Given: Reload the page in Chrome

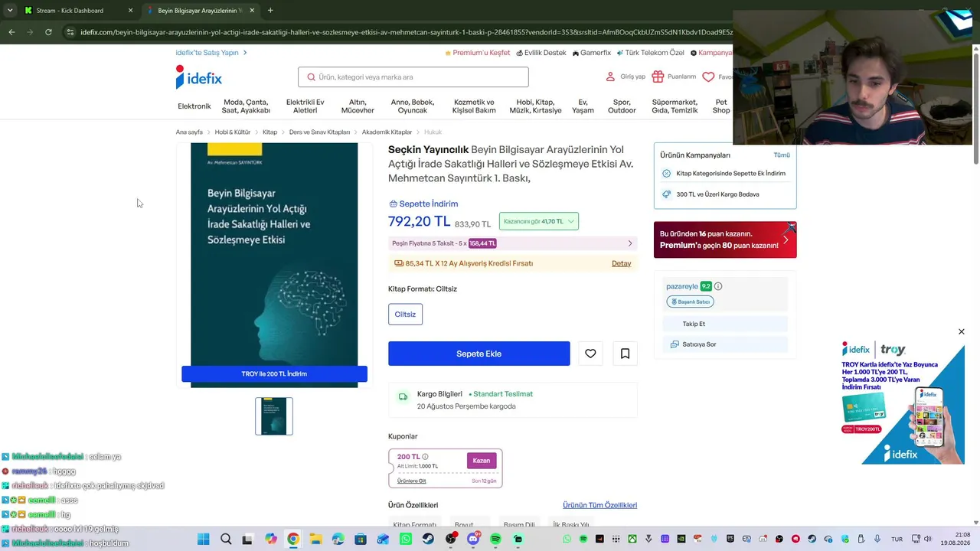Looking at the screenshot, I should click(48, 32).
